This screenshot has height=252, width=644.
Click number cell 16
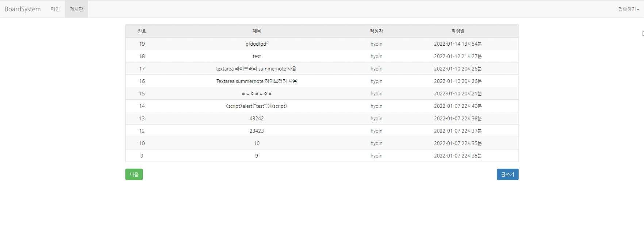[142, 81]
